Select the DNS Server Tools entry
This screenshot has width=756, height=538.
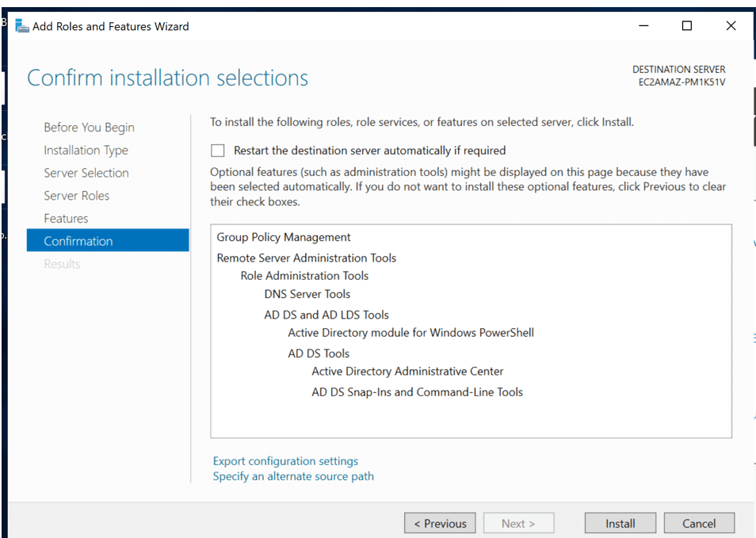coord(307,294)
